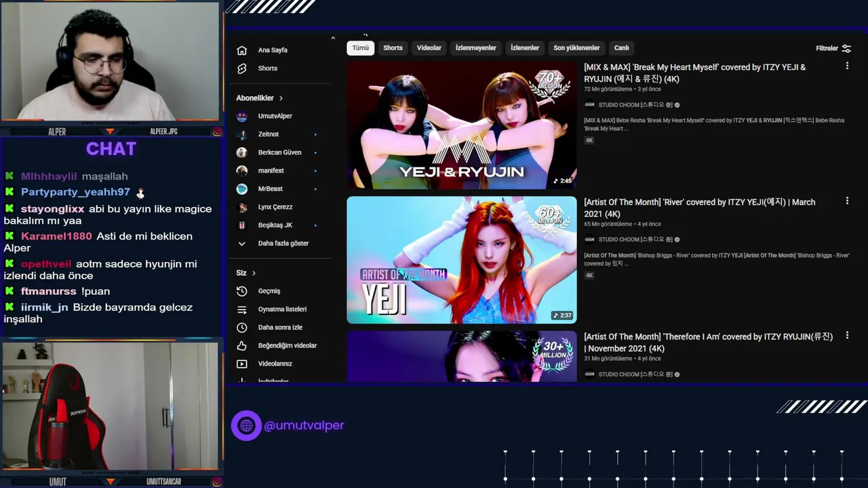
Task: Click Karamel1880 chat username
Action: [x=56, y=237]
